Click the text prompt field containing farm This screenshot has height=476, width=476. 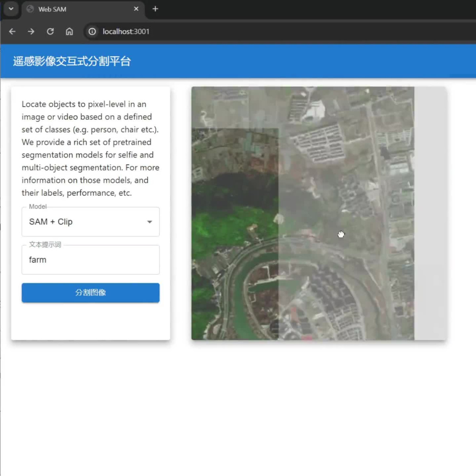[x=90, y=260]
